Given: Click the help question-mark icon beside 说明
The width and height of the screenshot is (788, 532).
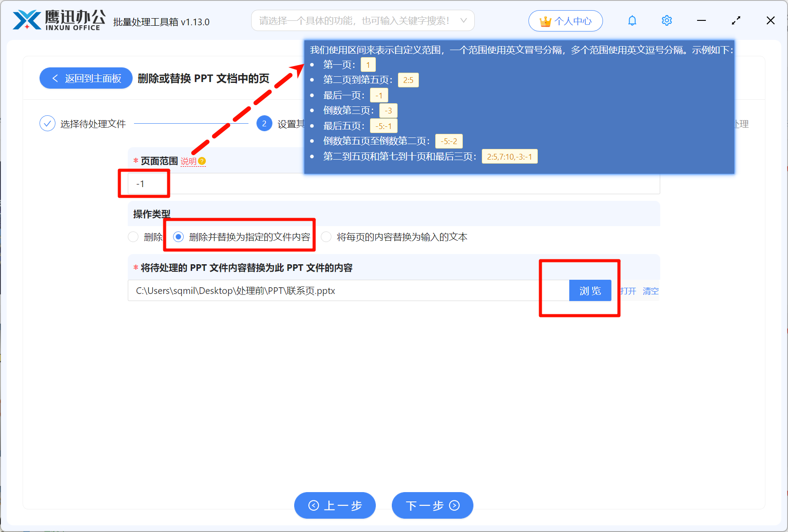Looking at the screenshot, I should (202, 161).
